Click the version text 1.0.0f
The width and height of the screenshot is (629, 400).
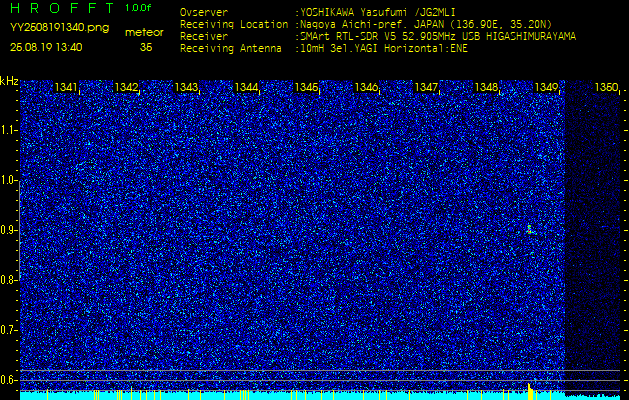pos(138,8)
